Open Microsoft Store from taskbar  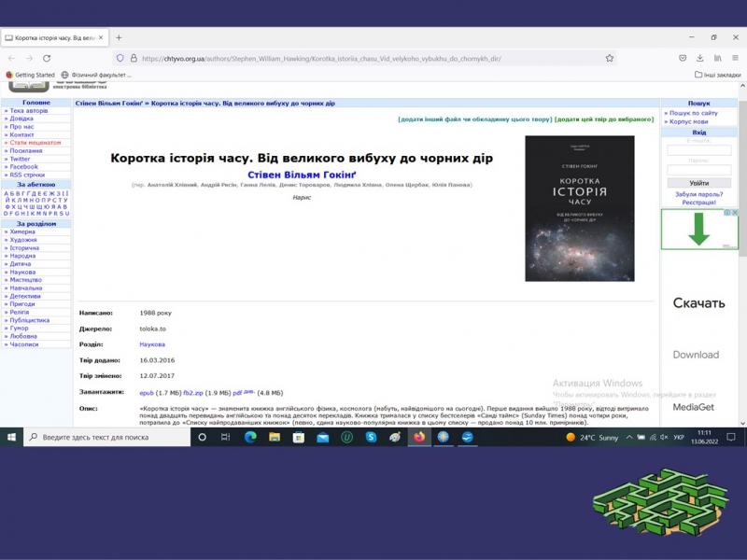pos(299,437)
